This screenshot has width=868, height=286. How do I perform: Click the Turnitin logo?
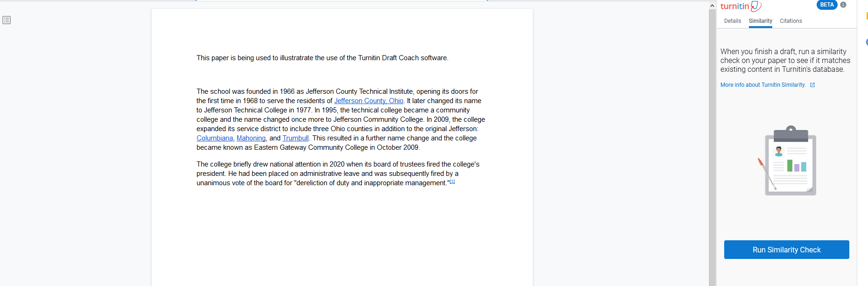coord(741,6)
